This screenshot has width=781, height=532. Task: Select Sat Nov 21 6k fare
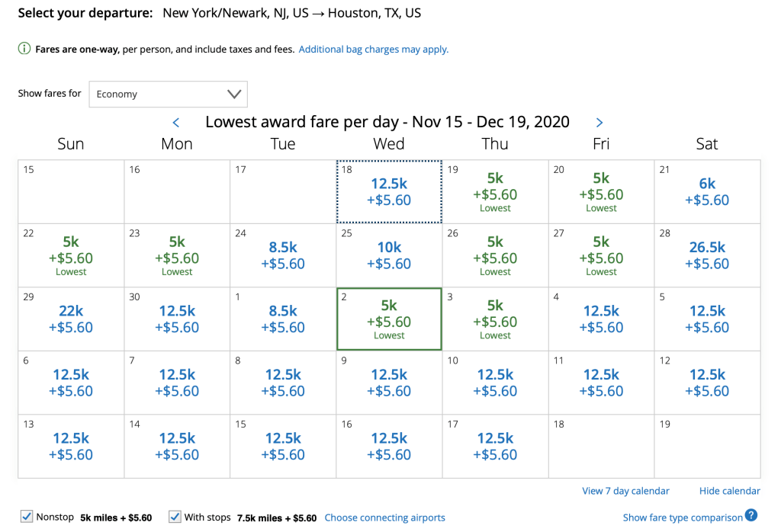pos(707,192)
